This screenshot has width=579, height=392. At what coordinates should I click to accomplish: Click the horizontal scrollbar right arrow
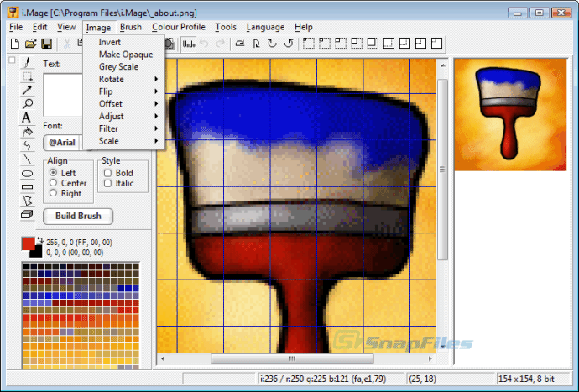tap(430, 358)
